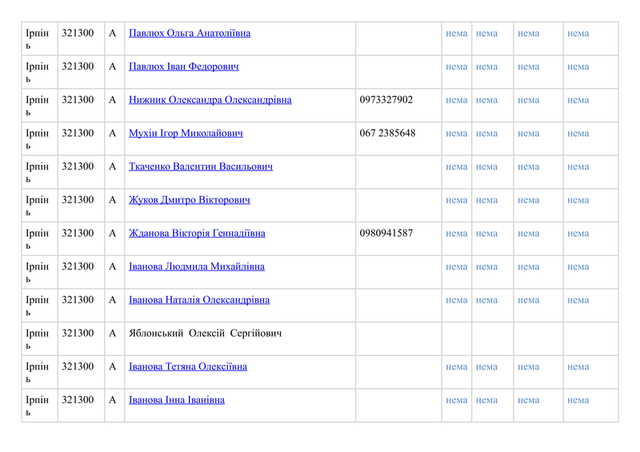Viewport: 640px width, 452px height.
Task: Click the Павлюх Іван Федорович link
Action: pyautogui.click(x=184, y=67)
